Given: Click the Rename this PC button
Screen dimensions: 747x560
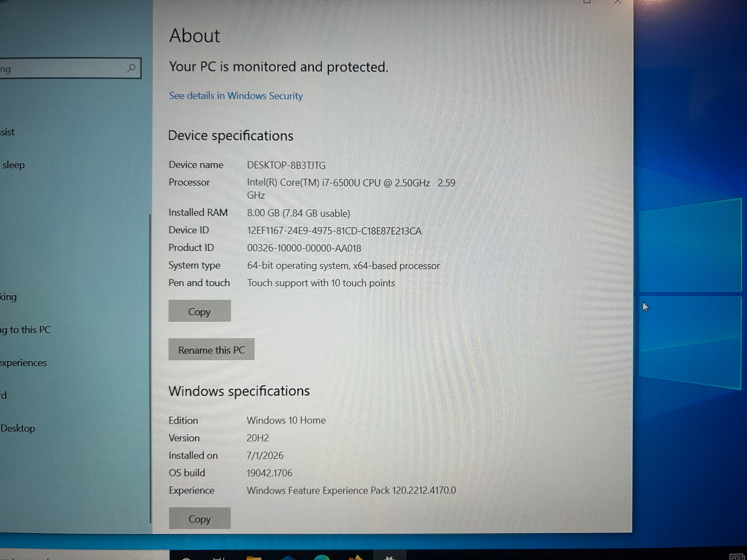Looking at the screenshot, I should pyautogui.click(x=211, y=350).
